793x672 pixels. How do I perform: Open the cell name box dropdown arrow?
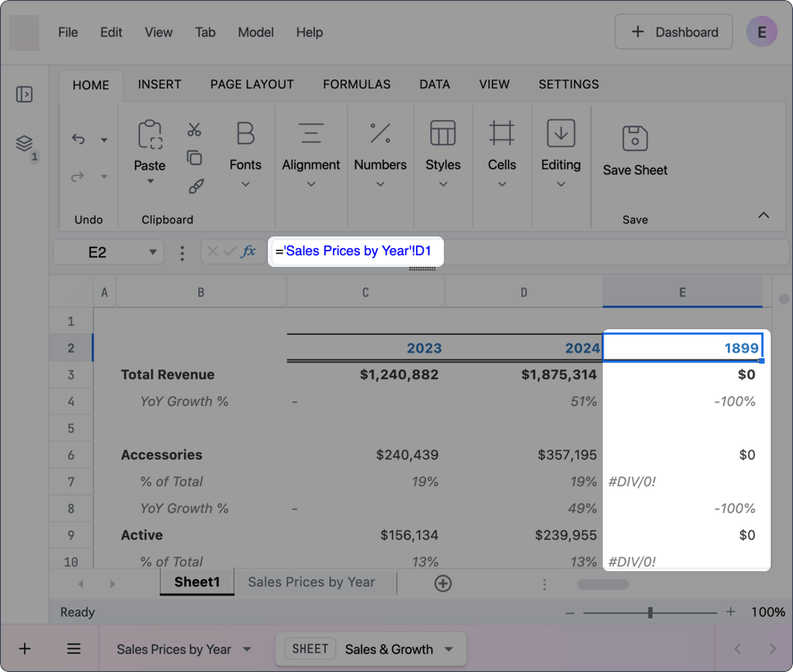[153, 253]
